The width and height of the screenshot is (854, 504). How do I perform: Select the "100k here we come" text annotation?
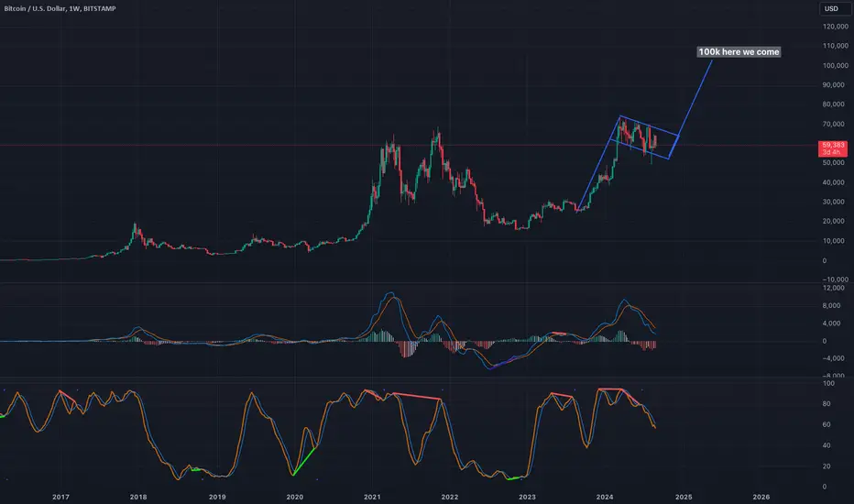739,51
